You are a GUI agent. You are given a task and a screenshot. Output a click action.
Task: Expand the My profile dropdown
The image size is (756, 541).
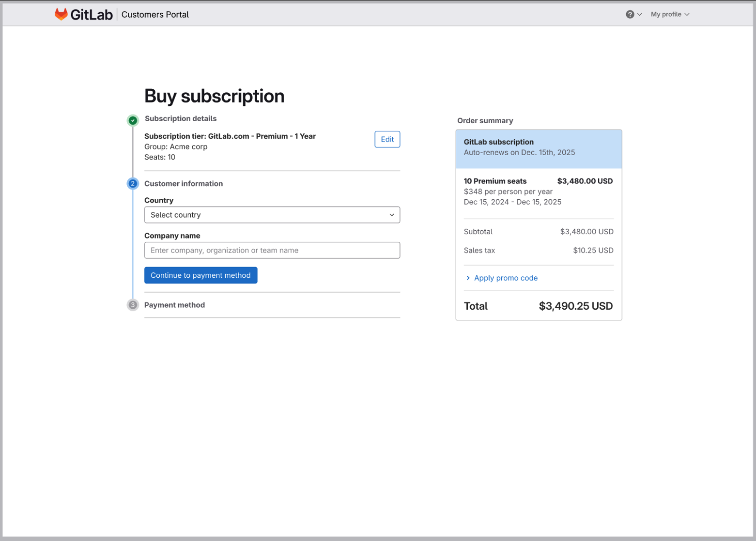coord(670,14)
